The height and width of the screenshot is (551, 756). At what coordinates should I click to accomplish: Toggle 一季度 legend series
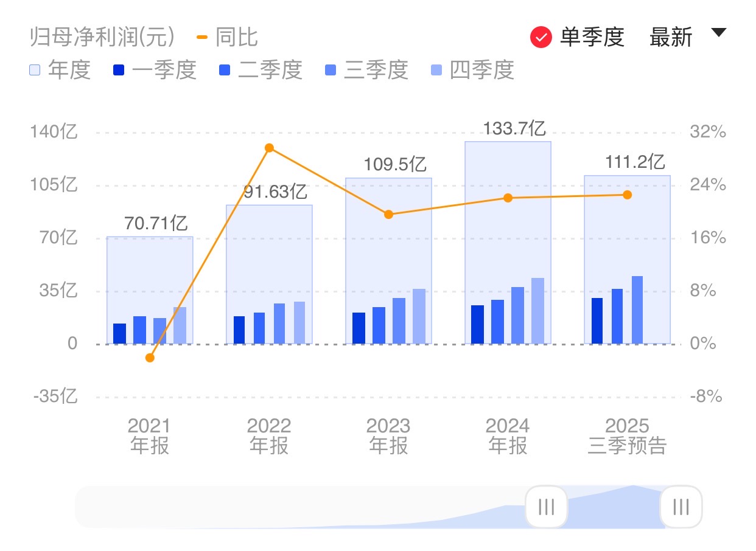point(155,70)
